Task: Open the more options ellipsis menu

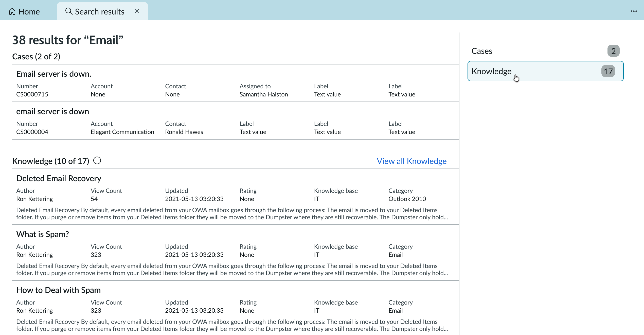Action: [634, 11]
